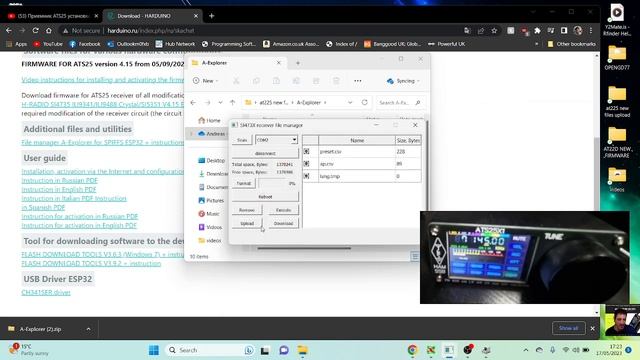Open the COM port dropdown
The image size is (640, 360).
[294, 140]
